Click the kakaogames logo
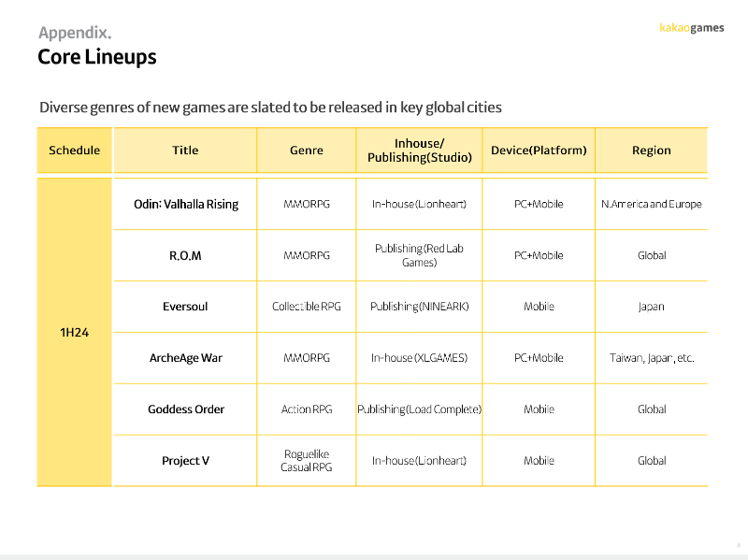 point(691,28)
